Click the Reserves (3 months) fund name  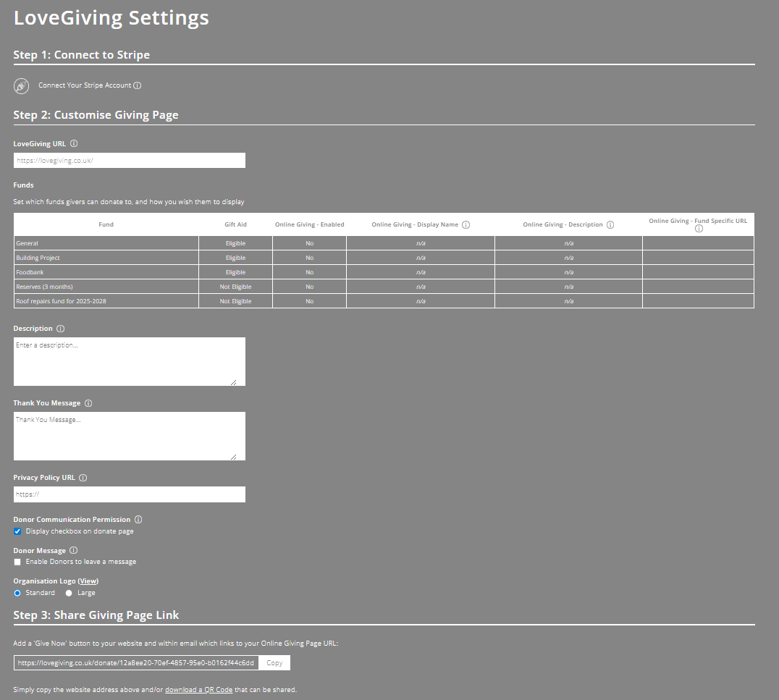[x=44, y=287]
